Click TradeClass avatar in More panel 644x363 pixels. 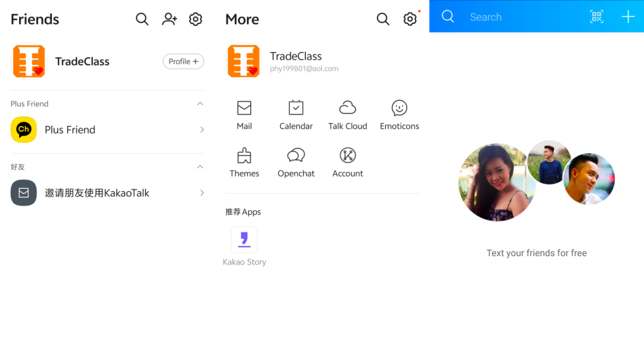[244, 61]
